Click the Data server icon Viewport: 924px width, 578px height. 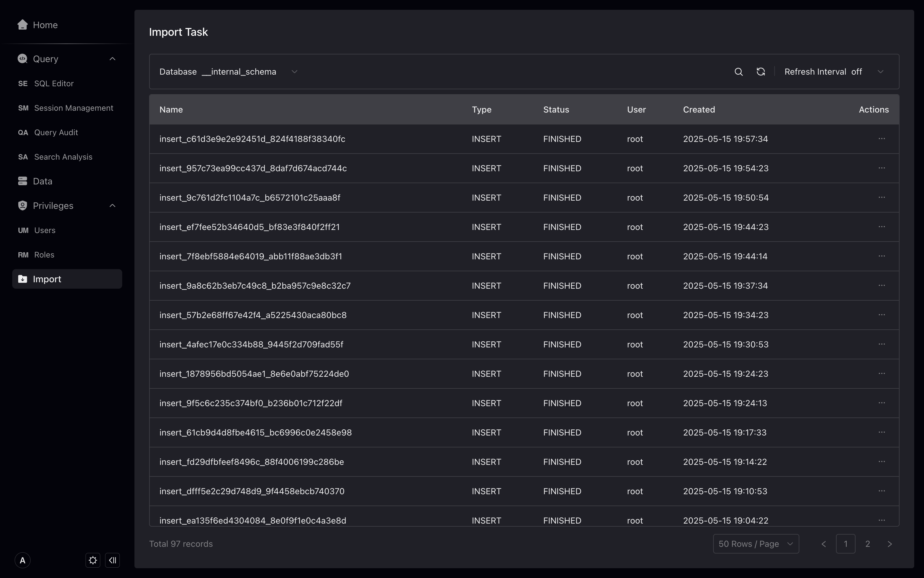tap(23, 181)
